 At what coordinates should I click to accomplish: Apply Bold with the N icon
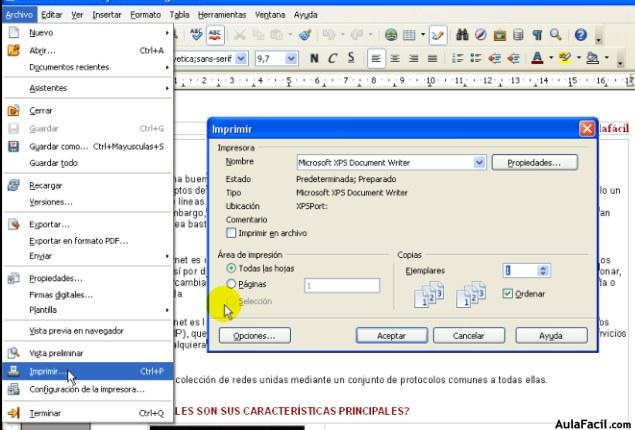coord(314,58)
